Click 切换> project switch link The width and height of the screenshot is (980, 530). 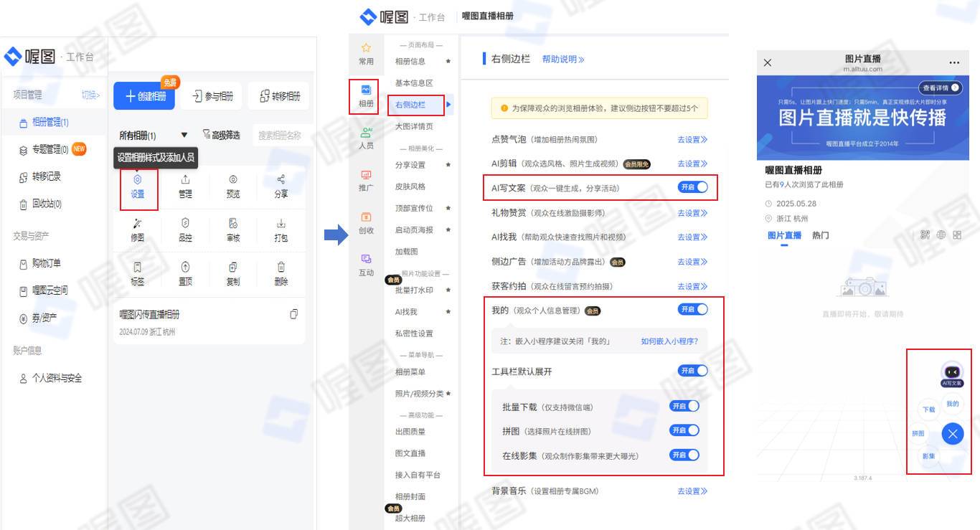pos(90,95)
